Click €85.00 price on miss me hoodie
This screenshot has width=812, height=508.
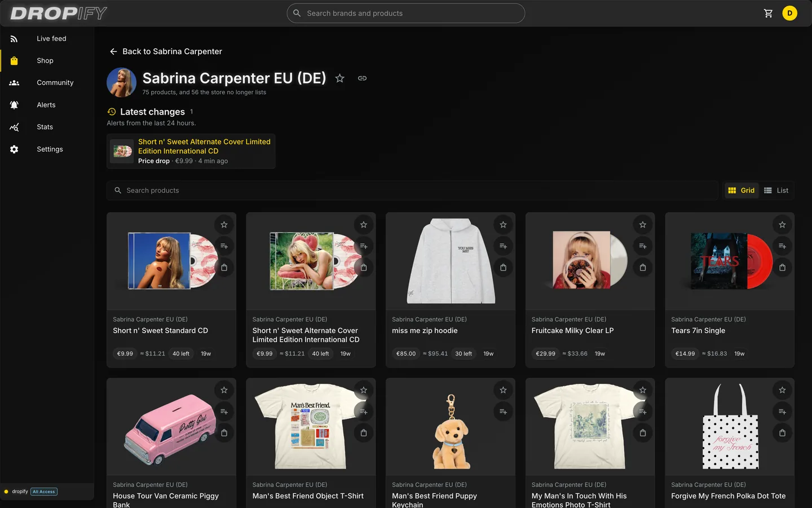point(405,354)
